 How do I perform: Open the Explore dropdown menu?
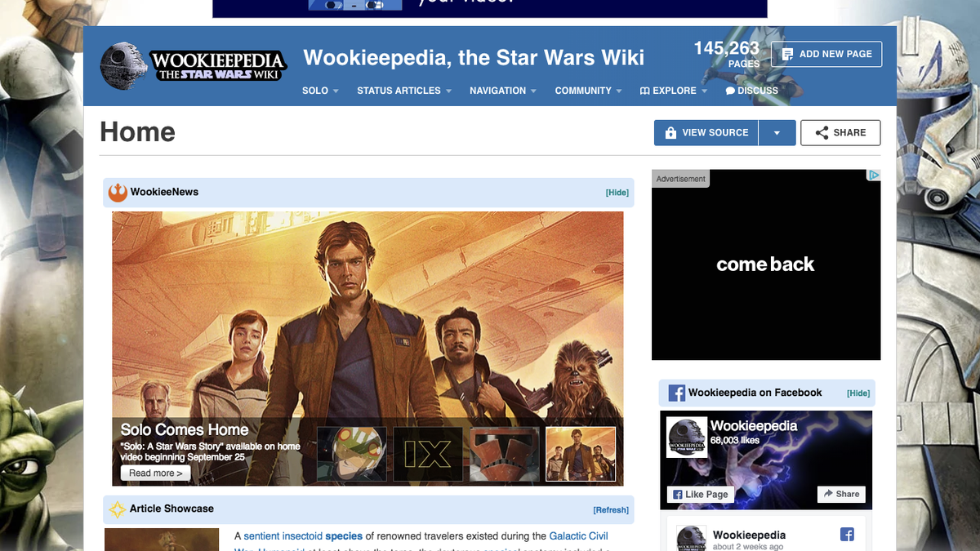click(674, 91)
